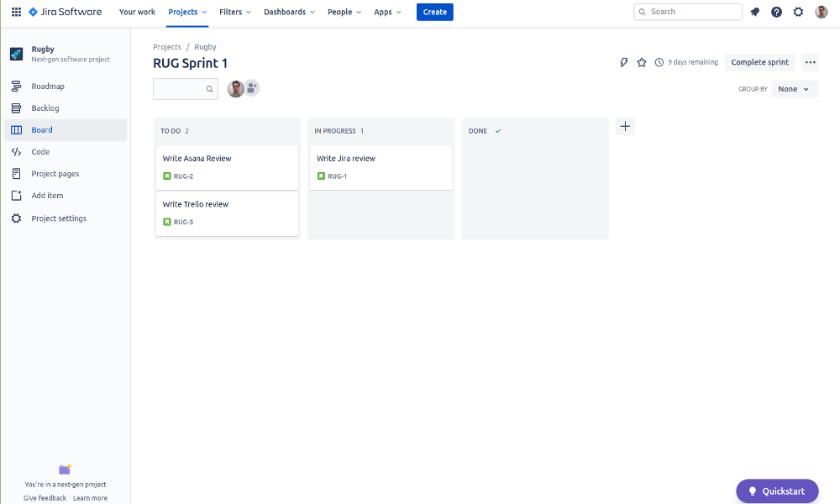Image resolution: width=840 pixels, height=504 pixels.
Task: Add a new column with plus icon
Action: tap(625, 126)
